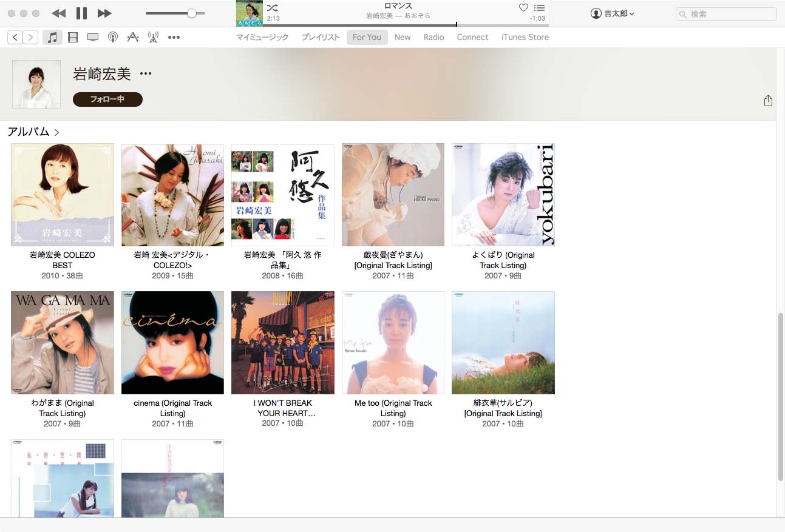Open the Me too album cover
The image size is (785, 532).
[x=393, y=343]
